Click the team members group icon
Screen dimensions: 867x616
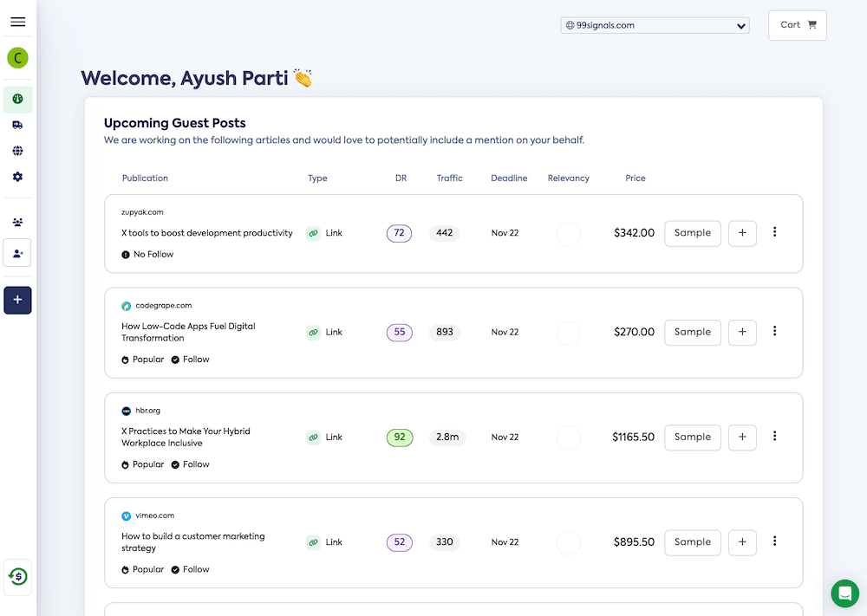(17, 223)
